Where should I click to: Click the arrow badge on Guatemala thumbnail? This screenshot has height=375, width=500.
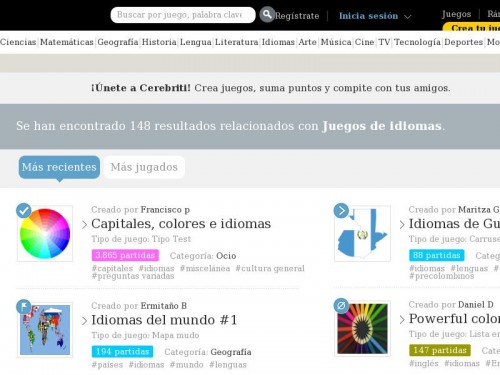point(341,211)
